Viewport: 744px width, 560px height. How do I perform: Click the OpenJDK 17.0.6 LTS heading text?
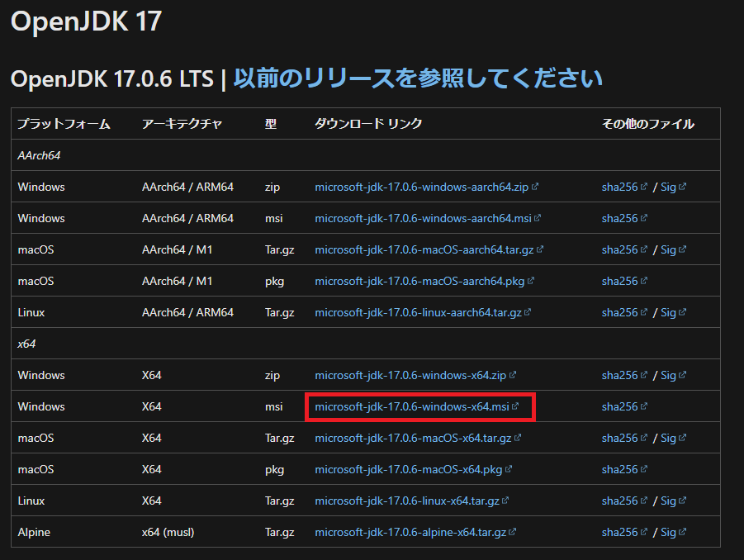[112, 78]
